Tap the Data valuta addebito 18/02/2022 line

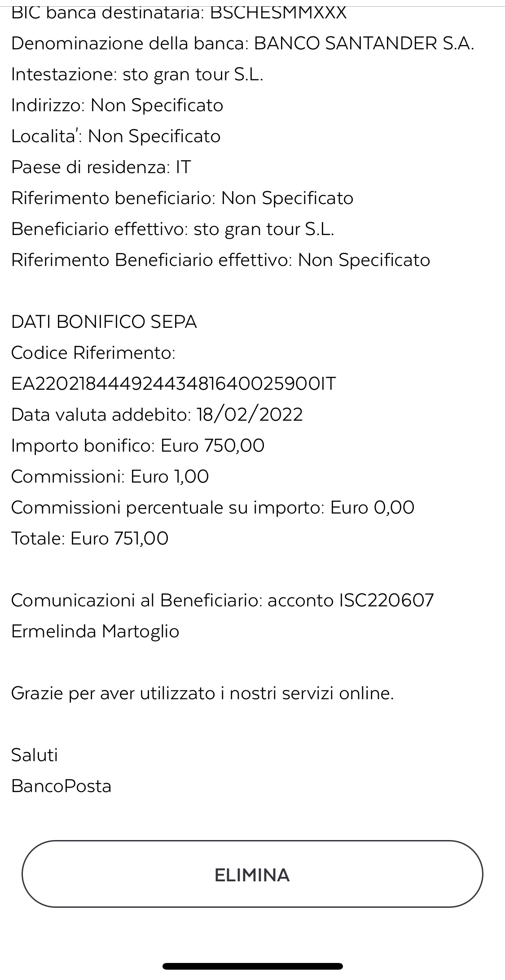tap(157, 415)
